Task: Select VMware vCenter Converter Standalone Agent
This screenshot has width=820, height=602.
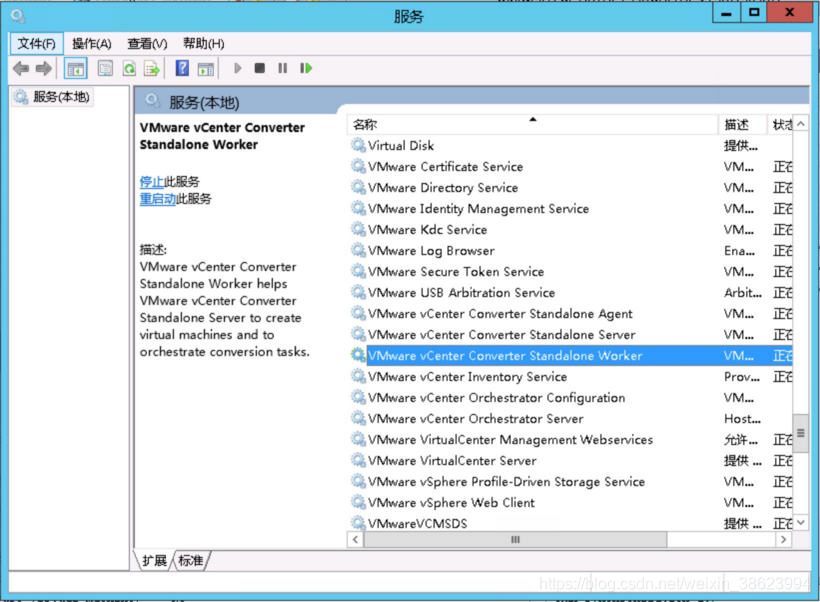Action: point(500,314)
